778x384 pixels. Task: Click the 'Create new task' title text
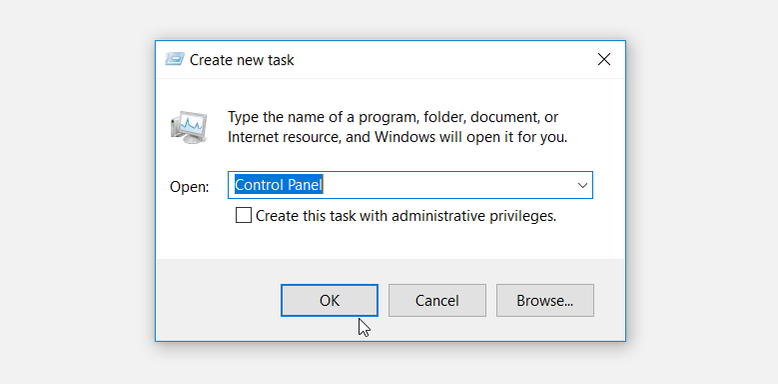(242, 60)
